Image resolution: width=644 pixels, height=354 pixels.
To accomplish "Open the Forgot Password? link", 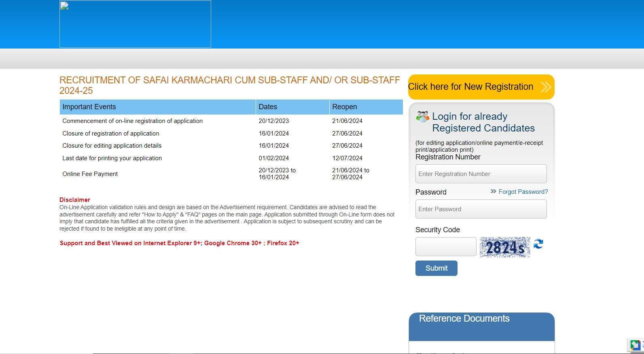I will click(x=523, y=192).
